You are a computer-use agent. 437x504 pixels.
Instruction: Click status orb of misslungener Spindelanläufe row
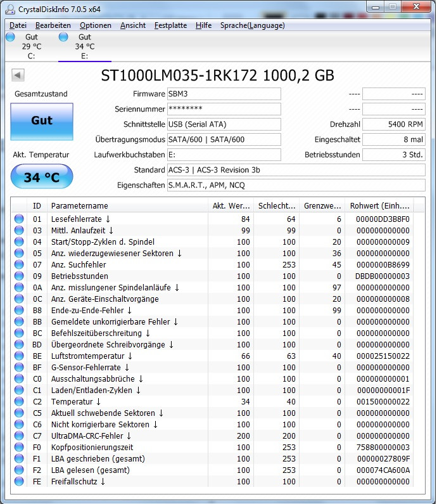tap(19, 287)
